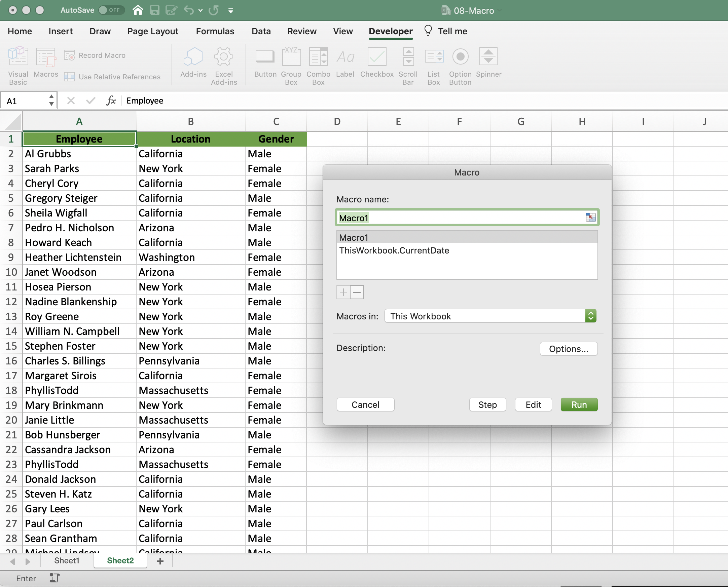Insert an Option Button control
This screenshot has width=728, height=587.
coord(460,65)
